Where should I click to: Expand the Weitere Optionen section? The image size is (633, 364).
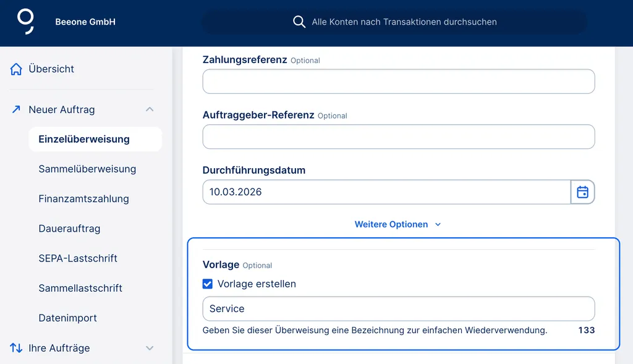(397, 224)
